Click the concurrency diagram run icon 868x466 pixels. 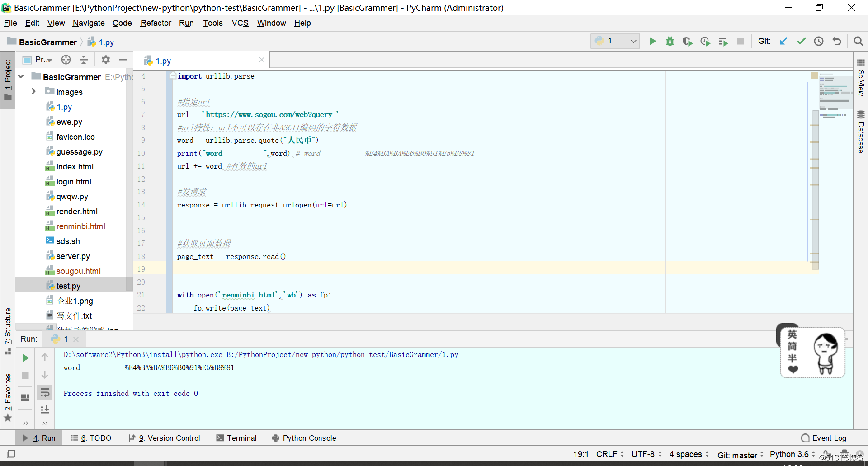(723, 42)
